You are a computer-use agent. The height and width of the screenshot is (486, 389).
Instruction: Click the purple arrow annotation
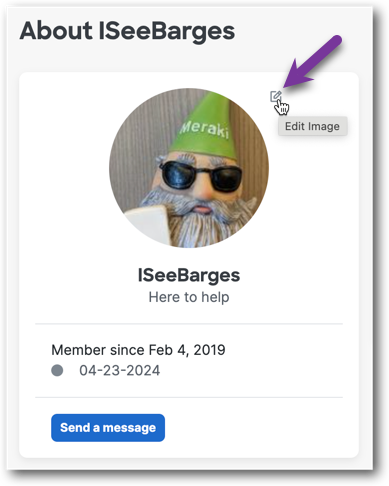point(312,62)
